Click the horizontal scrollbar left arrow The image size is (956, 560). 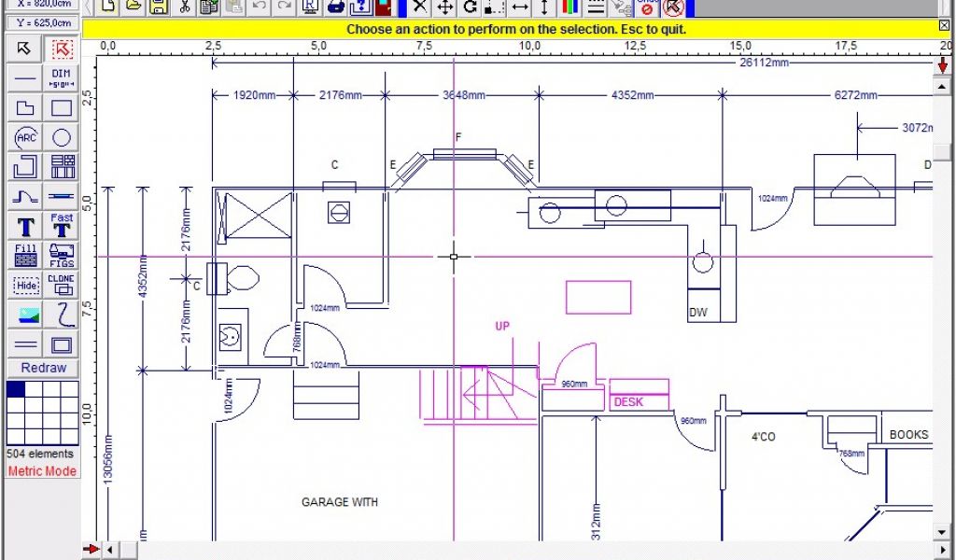(x=109, y=550)
